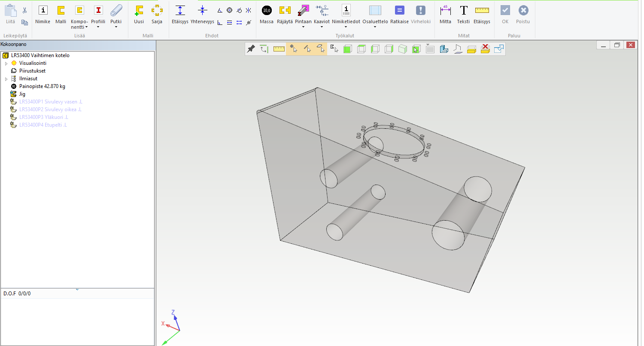Toggle the face selection filter
This screenshot has width=644, height=346.
coord(320,49)
